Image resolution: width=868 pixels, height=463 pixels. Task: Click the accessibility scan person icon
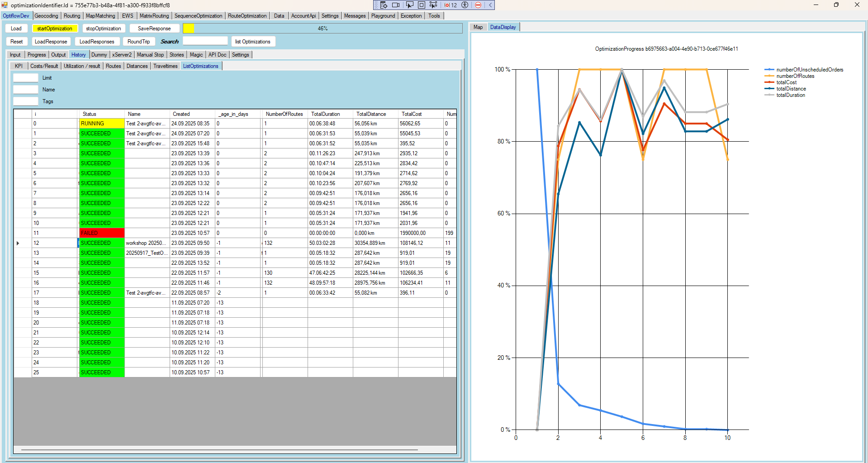(x=465, y=5)
